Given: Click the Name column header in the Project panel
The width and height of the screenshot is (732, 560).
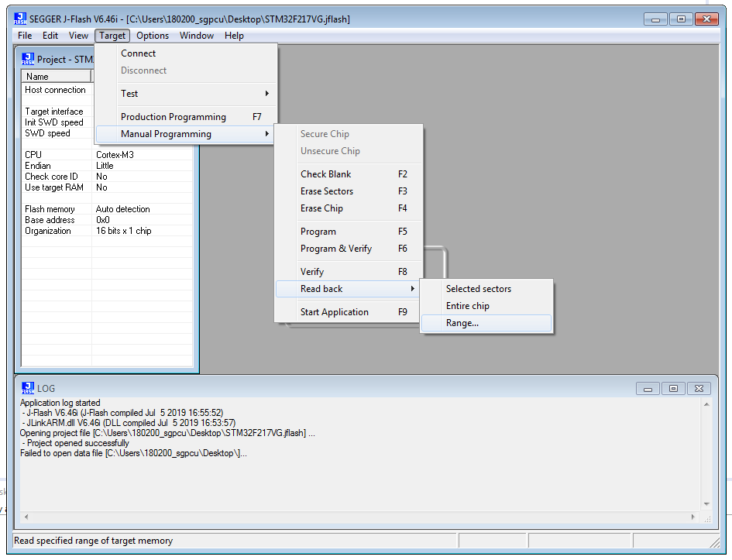Looking at the screenshot, I should [x=57, y=77].
